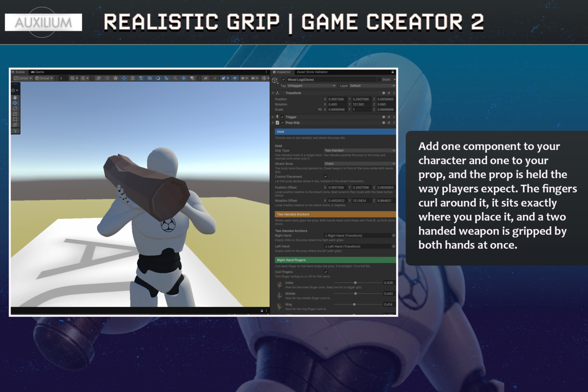Image resolution: width=588 pixels, height=392 pixels.
Task: Open the Static flags dropdown arrow
Action: [x=394, y=79]
